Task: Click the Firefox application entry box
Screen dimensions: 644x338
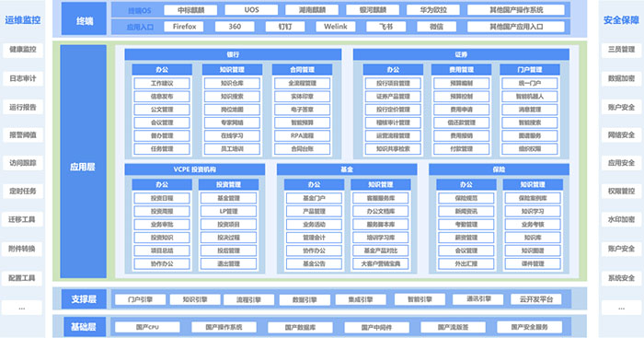Action: coord(184,27)
